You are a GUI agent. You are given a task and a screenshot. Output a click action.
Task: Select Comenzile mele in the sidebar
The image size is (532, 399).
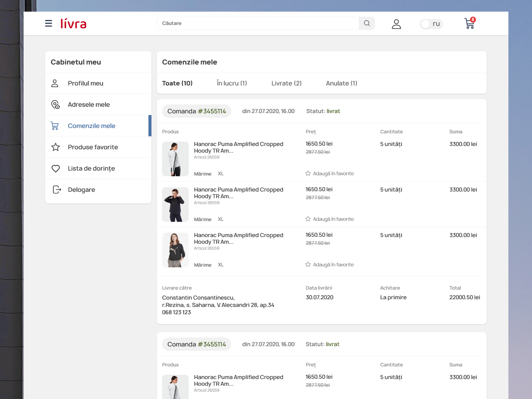point(98,126)
